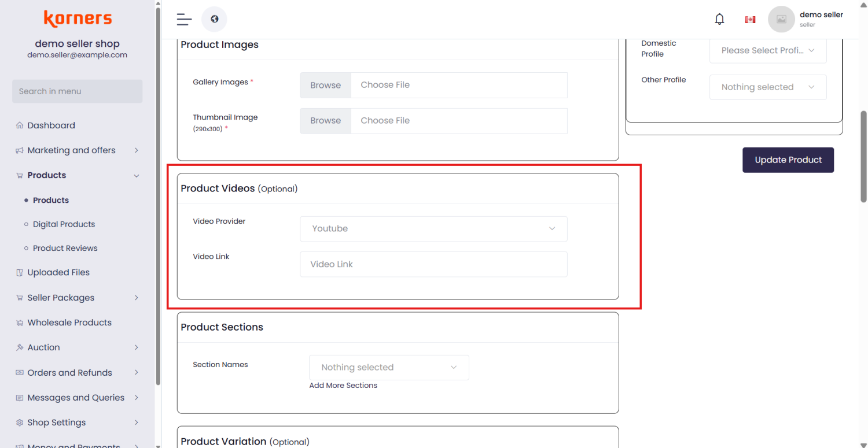The height and width of the screenshot is (448, 868).
Task: Open the Video Provider Youtube dropdown
Action: tap(433, 229)
